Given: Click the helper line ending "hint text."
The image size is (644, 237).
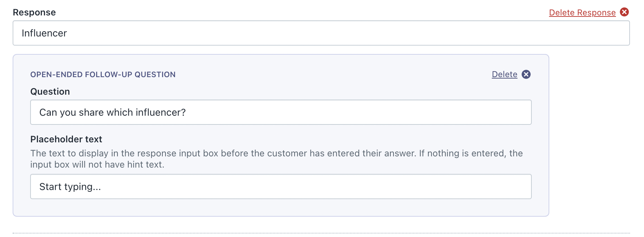Looking at the screenshot, I should [97, 164].
